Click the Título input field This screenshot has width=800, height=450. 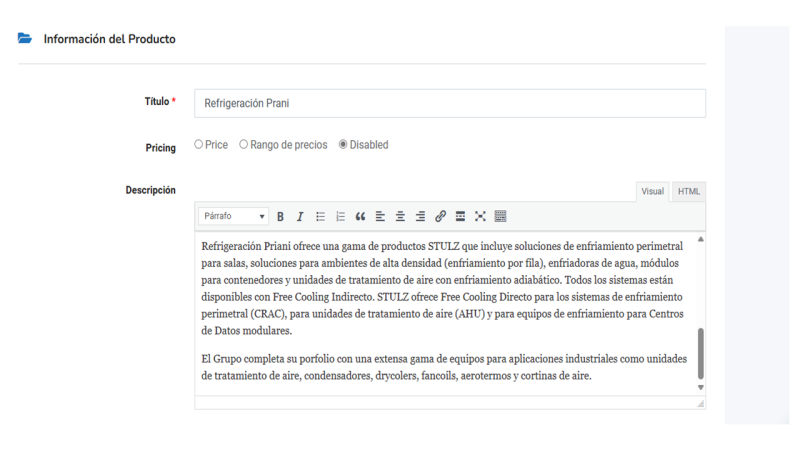[x=450, y=103]
